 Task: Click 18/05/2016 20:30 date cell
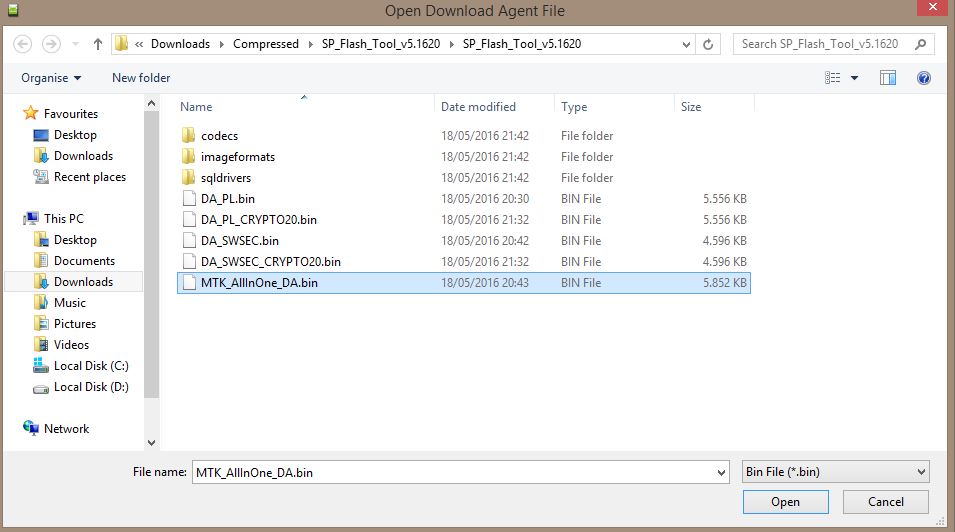(x=485, y=199)
